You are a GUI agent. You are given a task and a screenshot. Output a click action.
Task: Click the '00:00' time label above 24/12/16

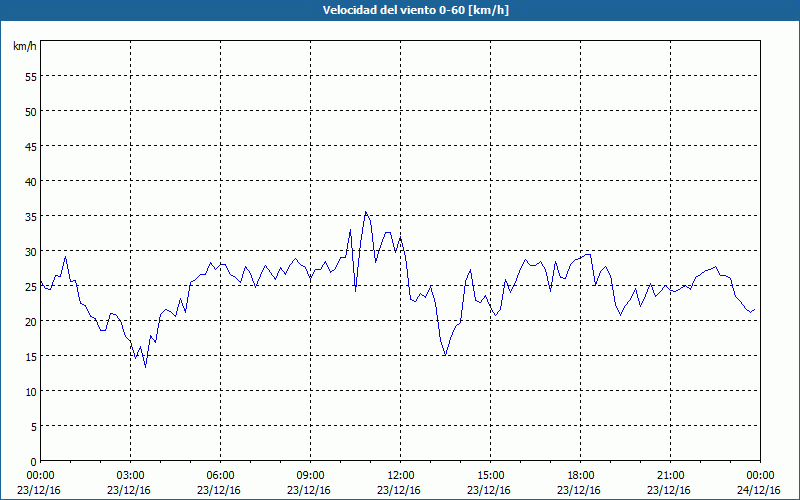[x=760, y=476]
